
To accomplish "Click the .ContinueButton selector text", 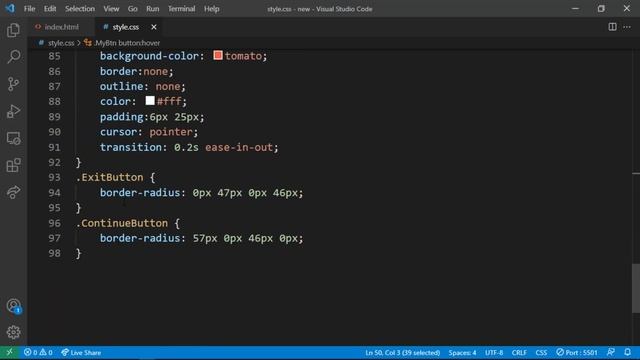I will click(x=122, y=223).
